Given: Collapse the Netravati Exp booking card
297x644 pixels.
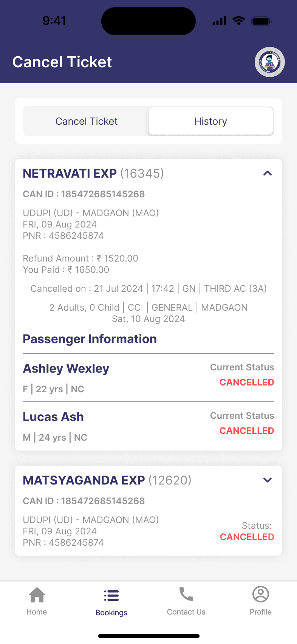Looking at the screenshot, I should click(x=267, y=173).
